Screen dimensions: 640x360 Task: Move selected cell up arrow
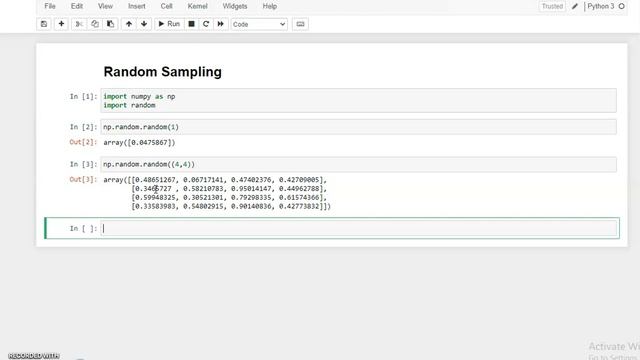[129, 24]
